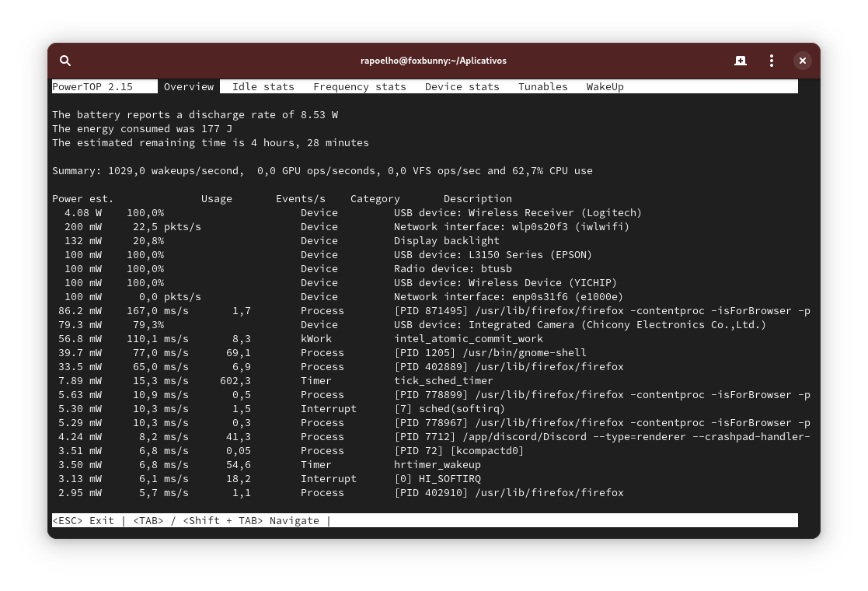
Task: Click the PowerTOP 2.15 label
Action: pos(92,86)
